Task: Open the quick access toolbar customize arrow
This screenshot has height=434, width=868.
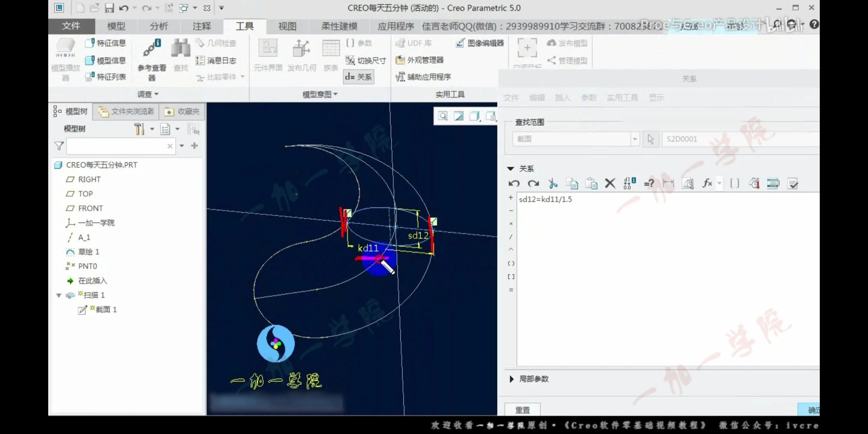Action: pyautogui.click(x=221, y=8)
